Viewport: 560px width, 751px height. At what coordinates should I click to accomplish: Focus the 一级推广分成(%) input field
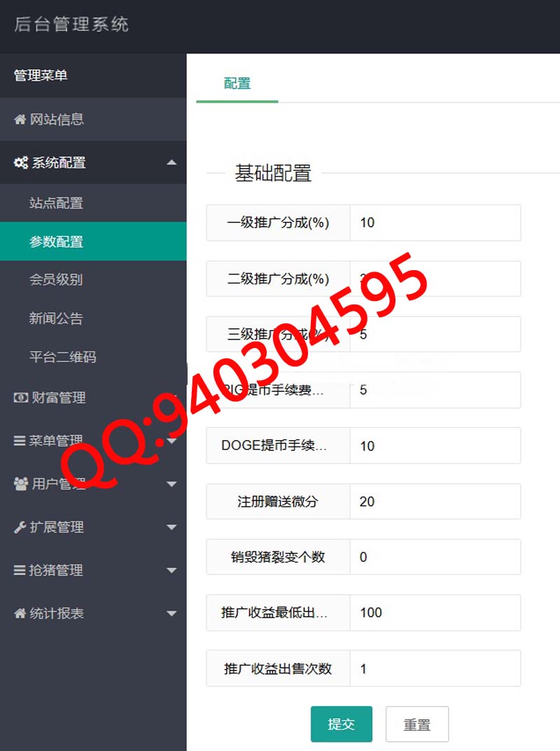(x=435, y=223)
